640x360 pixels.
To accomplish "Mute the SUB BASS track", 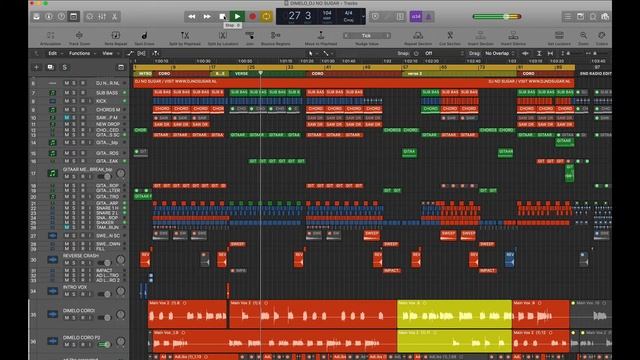I will point(67,93).
